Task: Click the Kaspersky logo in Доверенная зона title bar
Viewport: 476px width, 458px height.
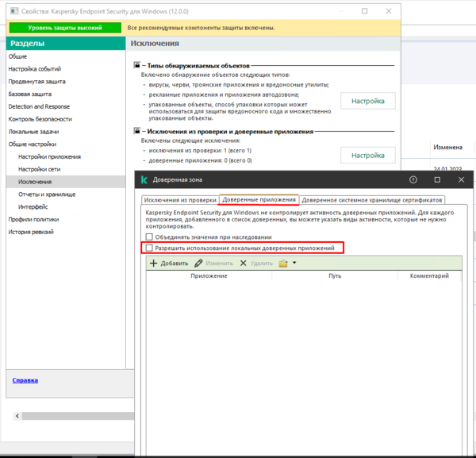Action: (144, 180)
